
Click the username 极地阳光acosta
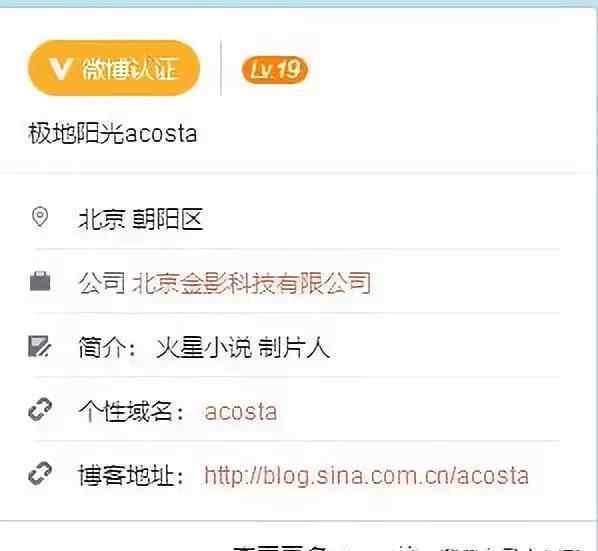click(x=113, y=133)
